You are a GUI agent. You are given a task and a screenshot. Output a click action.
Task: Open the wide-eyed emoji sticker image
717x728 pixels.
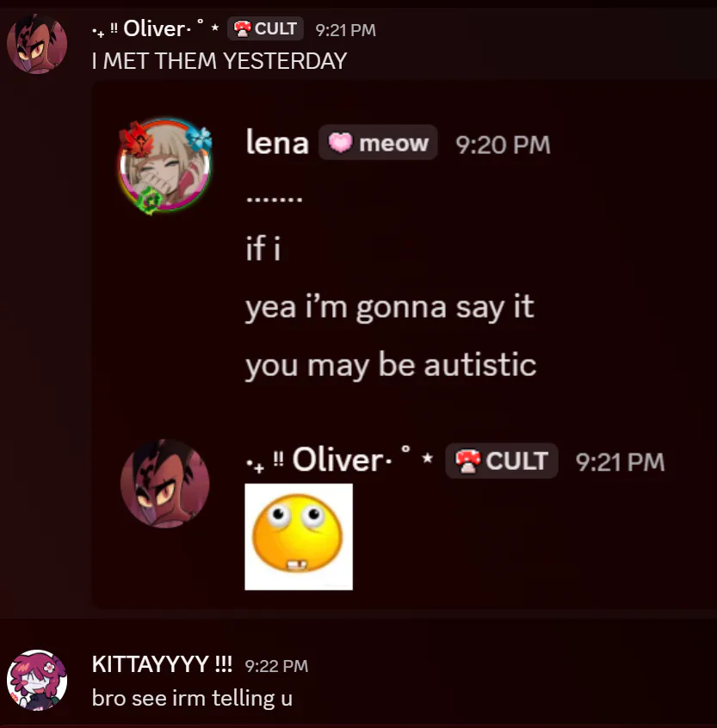click(x=299, y=537)
